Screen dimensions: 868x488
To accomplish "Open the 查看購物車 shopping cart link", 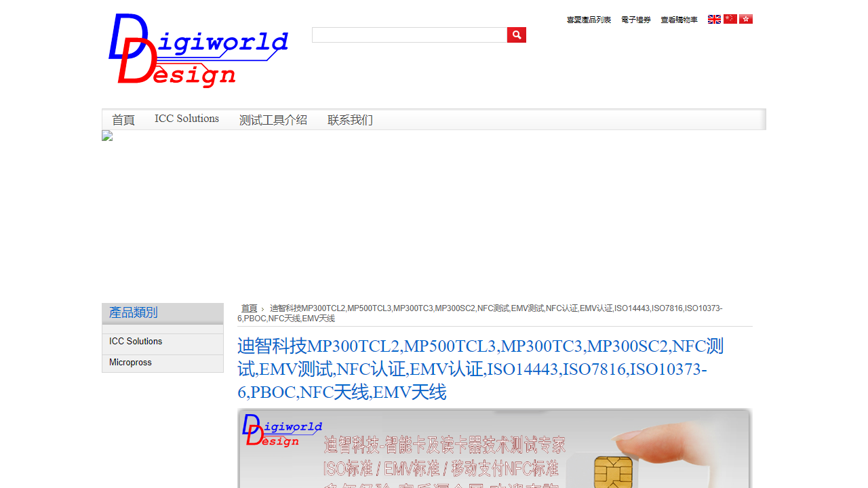I will pos(679,20).
